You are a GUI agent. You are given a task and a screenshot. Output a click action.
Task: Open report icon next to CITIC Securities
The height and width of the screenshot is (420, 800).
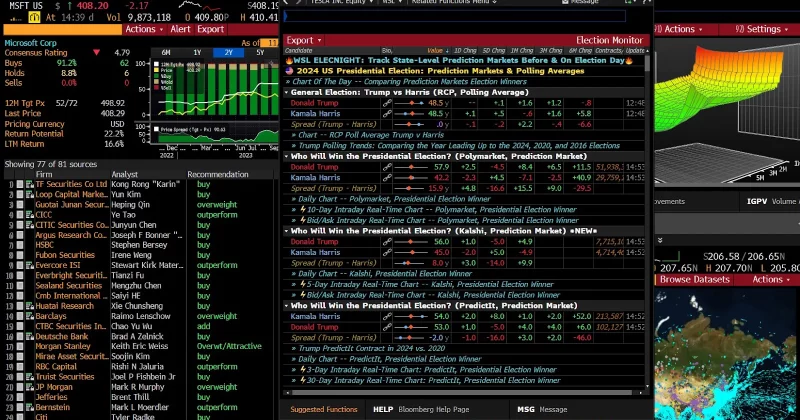tap(30, 225)
